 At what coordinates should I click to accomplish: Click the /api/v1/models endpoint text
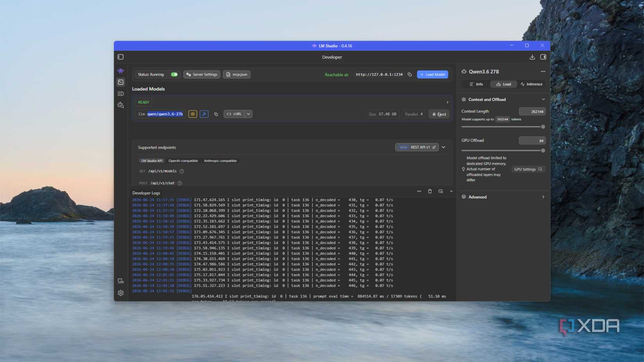click(162, 171)
